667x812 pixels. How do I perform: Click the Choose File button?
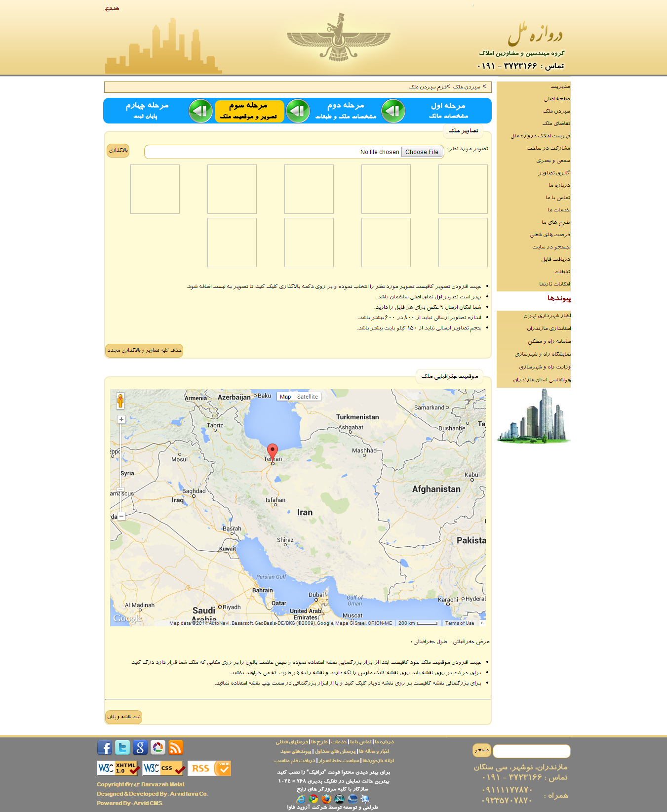[422, 152]
